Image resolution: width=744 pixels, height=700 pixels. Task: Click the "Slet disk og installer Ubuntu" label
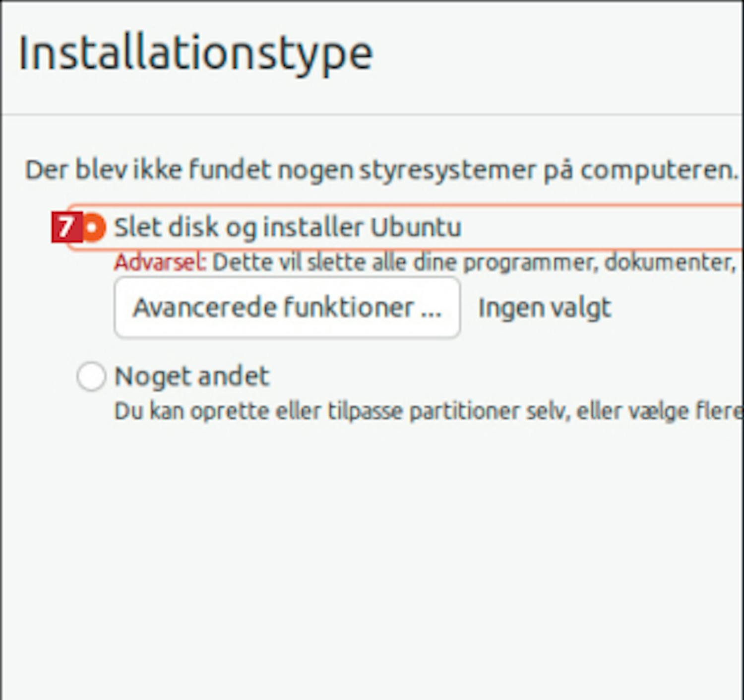288,228
